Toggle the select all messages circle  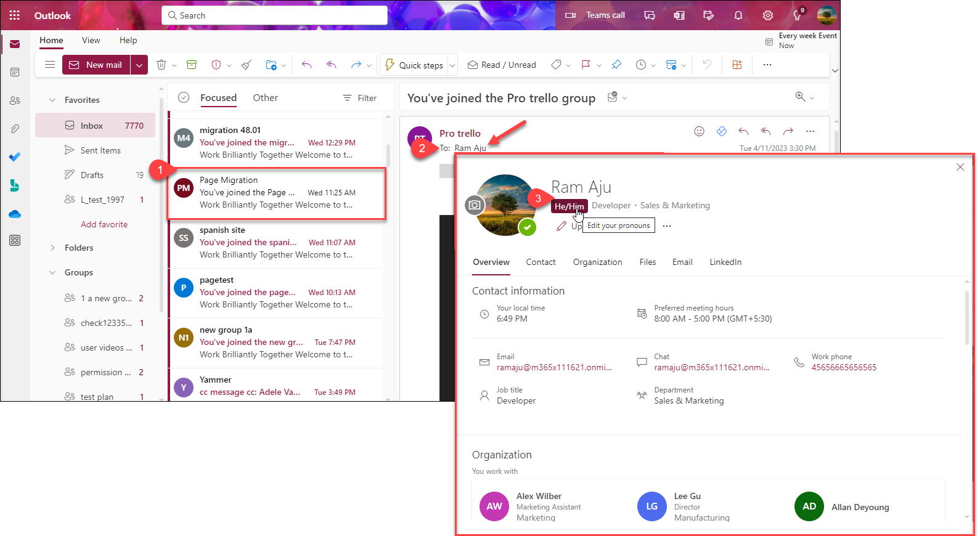183,97
